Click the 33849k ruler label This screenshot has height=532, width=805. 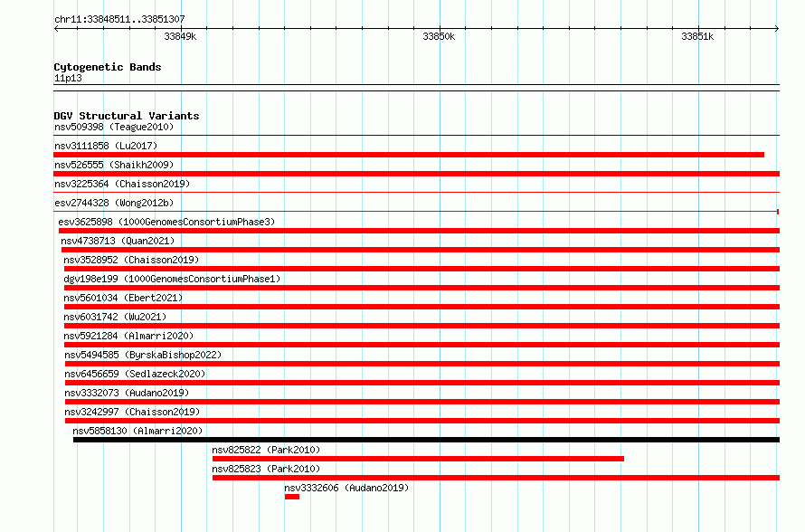click(x=180, y=36)
